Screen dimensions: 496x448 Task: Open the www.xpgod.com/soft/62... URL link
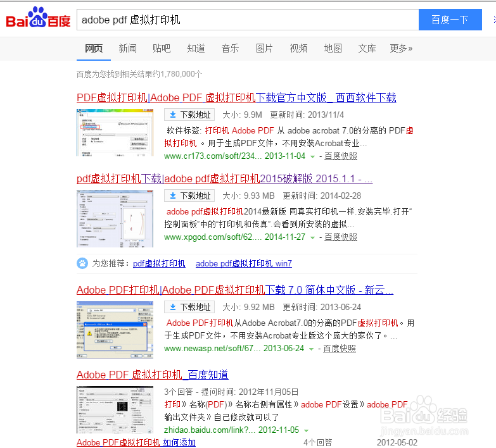point(213,237)
